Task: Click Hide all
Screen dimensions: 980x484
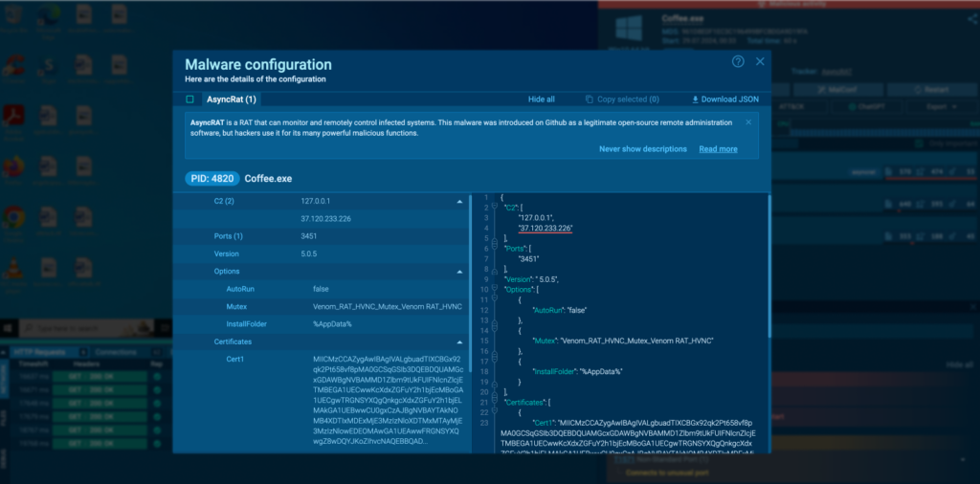Action: (541, 99)
